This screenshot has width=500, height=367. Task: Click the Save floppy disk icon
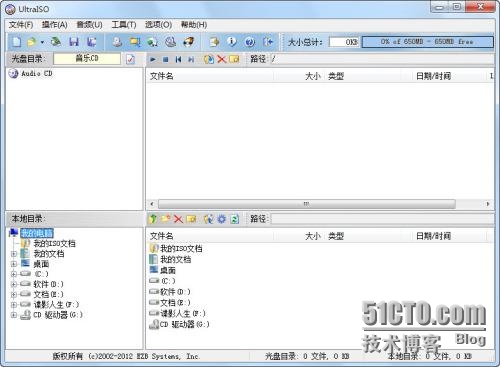[74, 42]
